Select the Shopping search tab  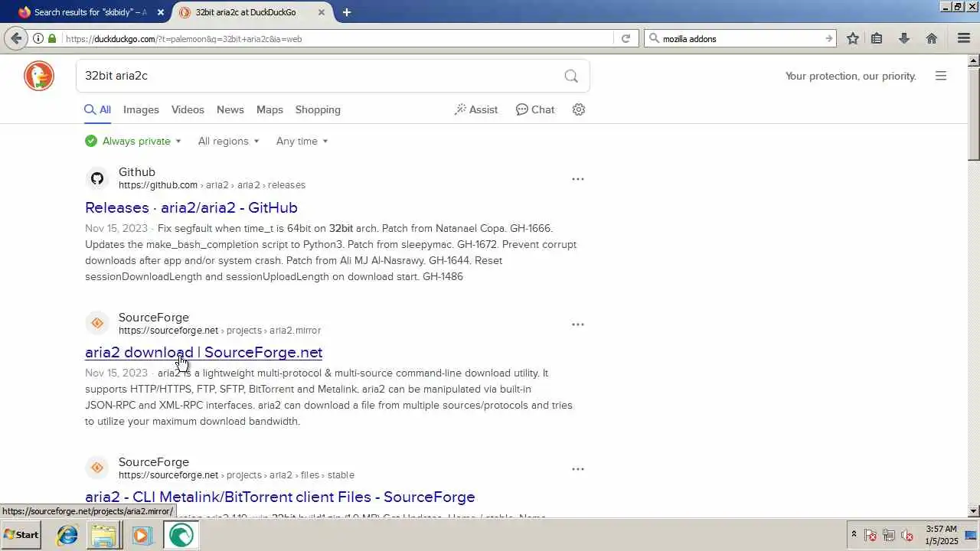click(x=318, y=109)
